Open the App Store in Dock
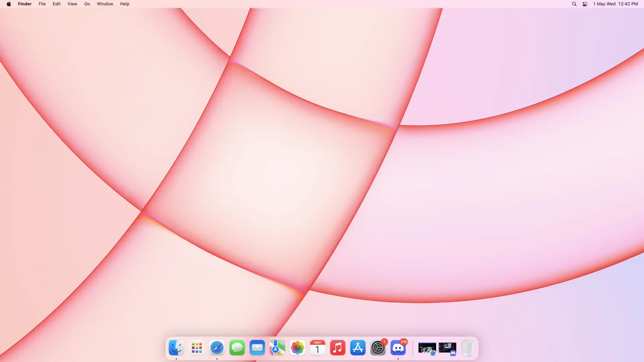 358,348
